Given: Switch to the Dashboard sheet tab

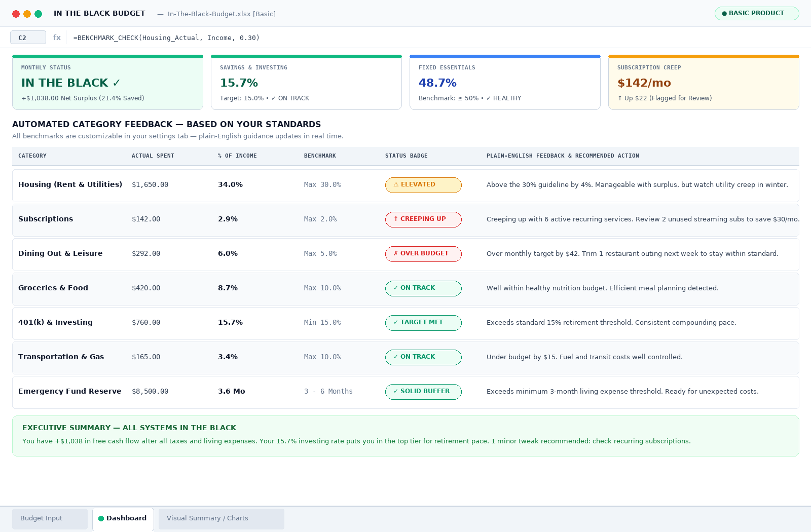Looking at the screenshot, I should point(123,518).
